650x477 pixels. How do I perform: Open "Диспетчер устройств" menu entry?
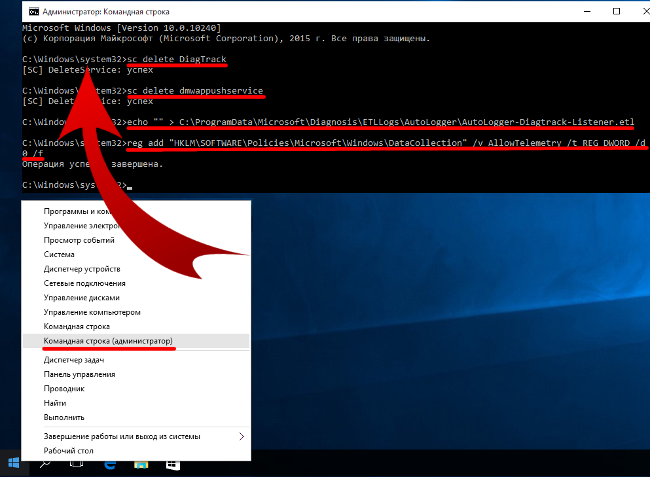(136, 269)
